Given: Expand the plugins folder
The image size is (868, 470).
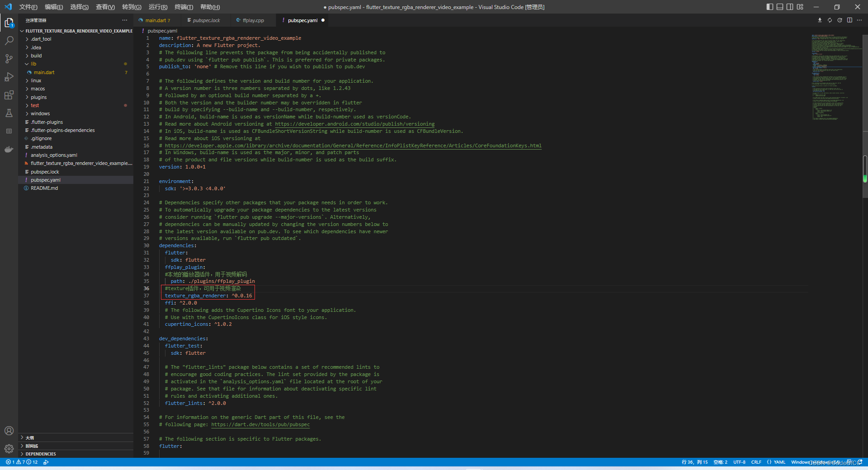Looking at the screenshot, I should point(76,97).
